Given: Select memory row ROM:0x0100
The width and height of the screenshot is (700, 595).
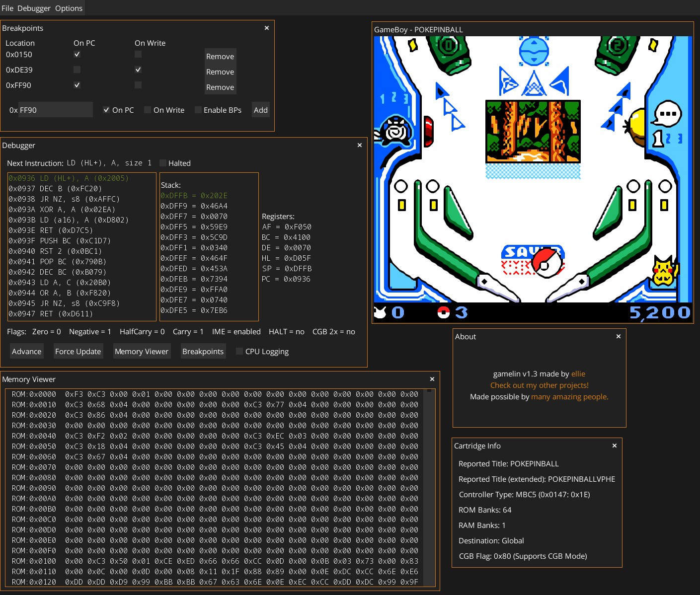Looking at the screenshot, I should pyautogui.click(x=215, y=561).
